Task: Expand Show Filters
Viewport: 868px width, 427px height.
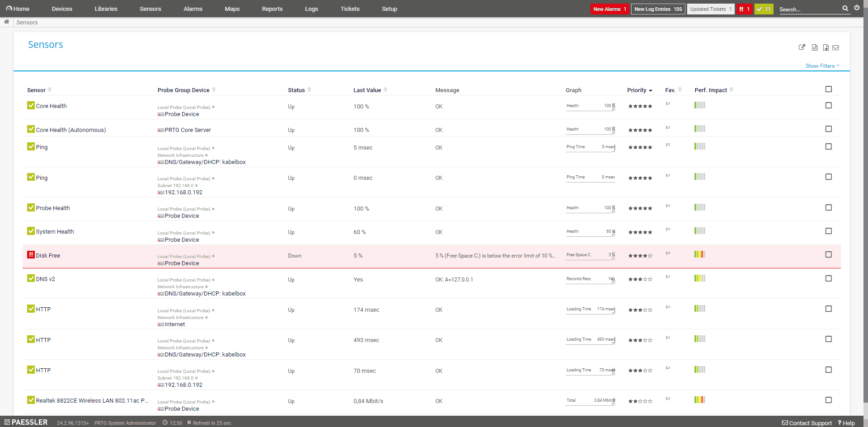Action: [x=822, y=66]
